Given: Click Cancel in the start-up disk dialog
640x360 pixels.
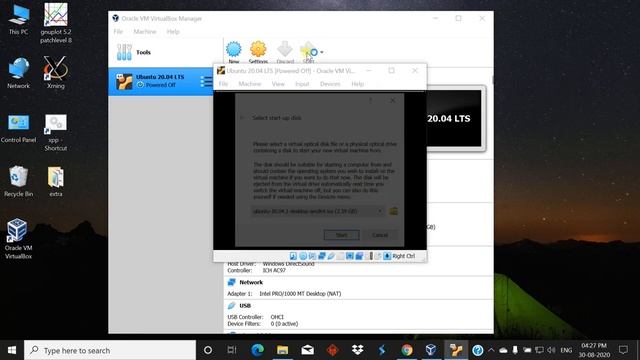Looking at the screenshot, I should (380, 235).
